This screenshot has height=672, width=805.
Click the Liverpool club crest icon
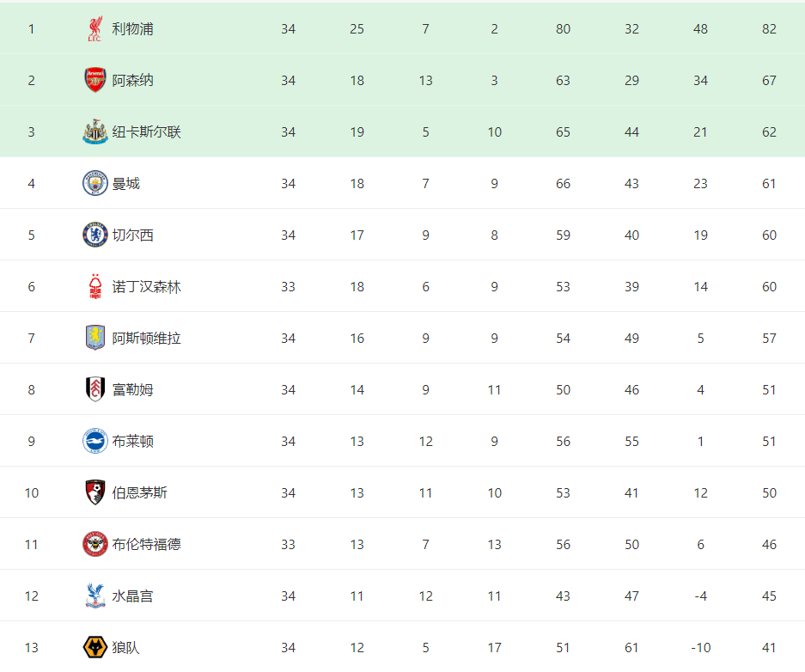(x=95, y=28)
